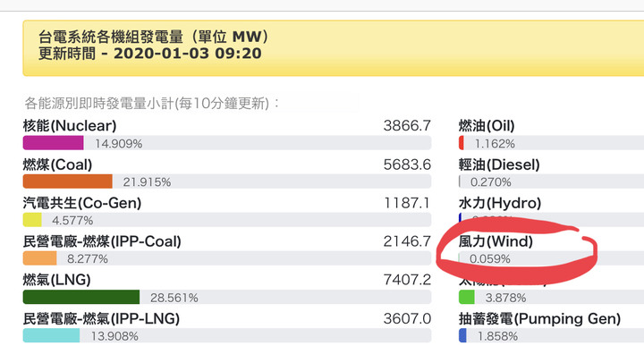Viewport: 644px width, 354px height.
Task: Click the dark green LNG bar
Action: (x=81, y=297)
